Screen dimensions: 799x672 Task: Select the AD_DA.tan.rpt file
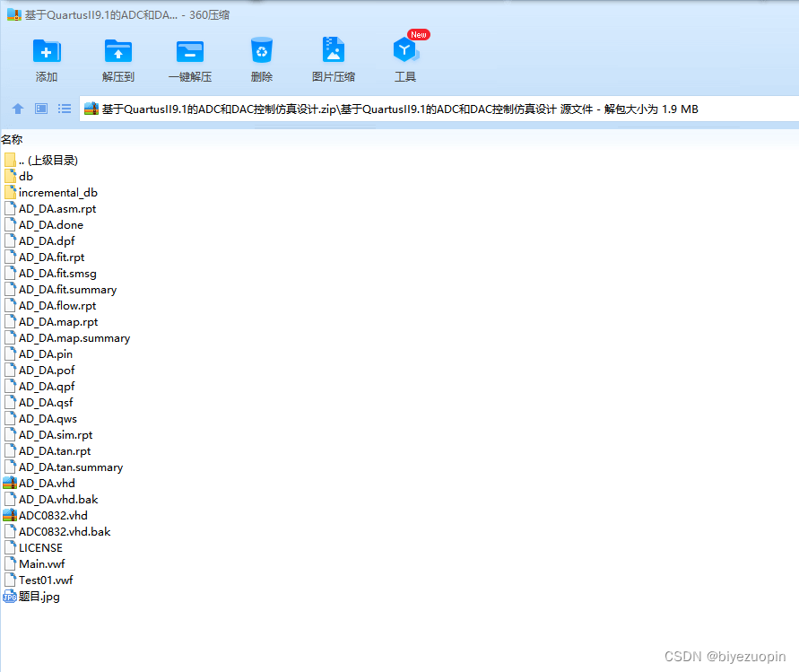pos(48,450)
